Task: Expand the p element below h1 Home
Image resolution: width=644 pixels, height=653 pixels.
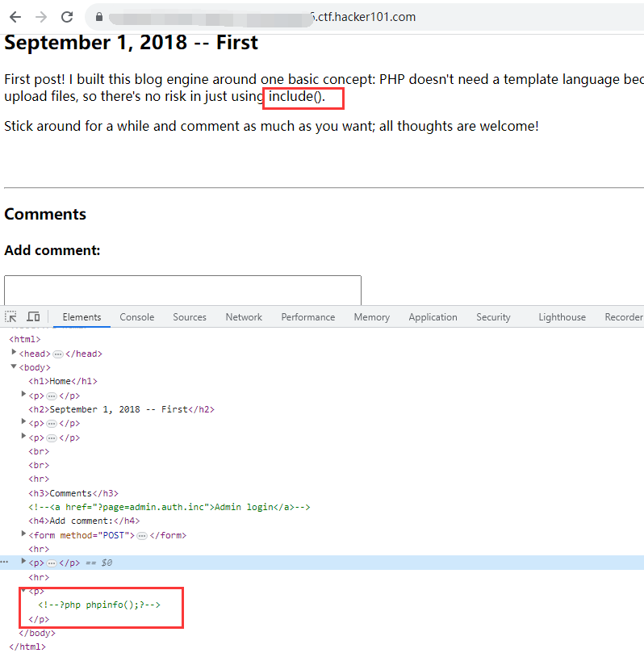Action: coord(23,394)
